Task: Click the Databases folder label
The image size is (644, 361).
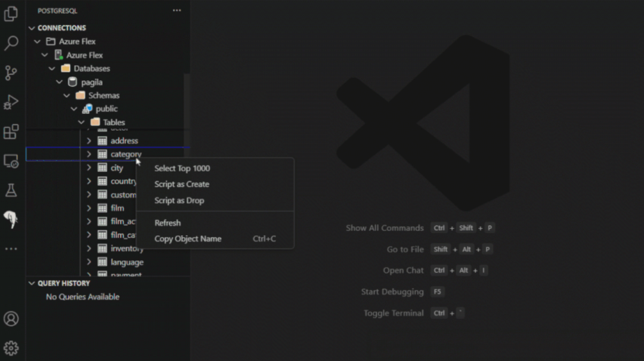Action: pos(92,69)
